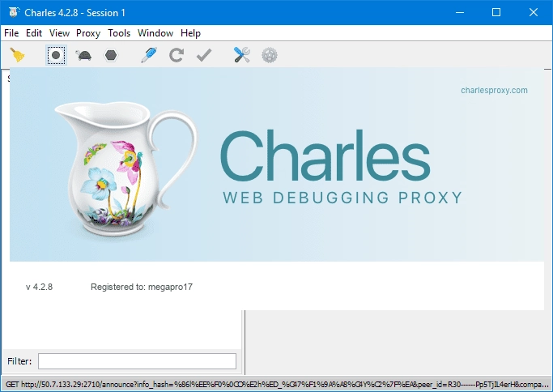Maximize the Charles window
This screenshot has height=392, width=553.
496,12
